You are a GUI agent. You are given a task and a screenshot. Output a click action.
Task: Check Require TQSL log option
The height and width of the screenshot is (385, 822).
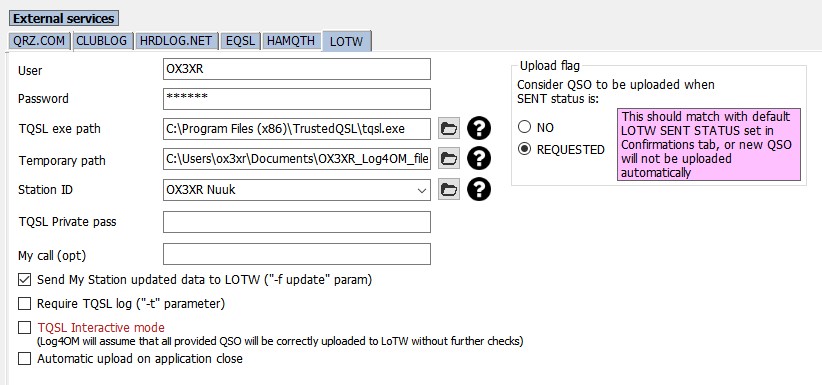pos(25,304)
